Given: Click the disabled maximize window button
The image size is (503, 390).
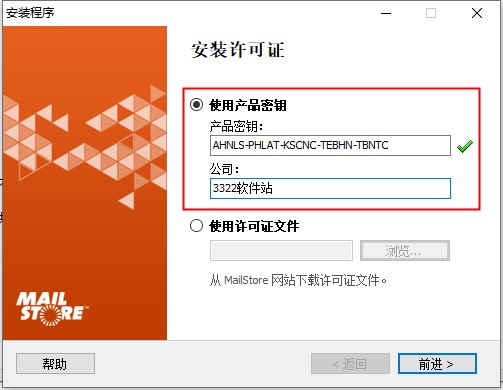Looking at the screenshot, I should point(431,13).
